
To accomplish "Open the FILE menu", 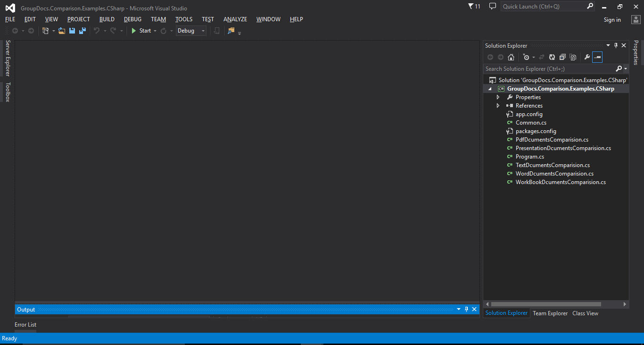I will click(x=10, y=19).
